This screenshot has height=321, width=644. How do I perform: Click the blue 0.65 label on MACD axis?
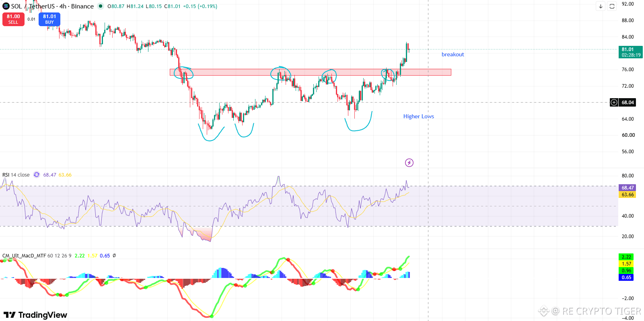click(x=626, y=278)
